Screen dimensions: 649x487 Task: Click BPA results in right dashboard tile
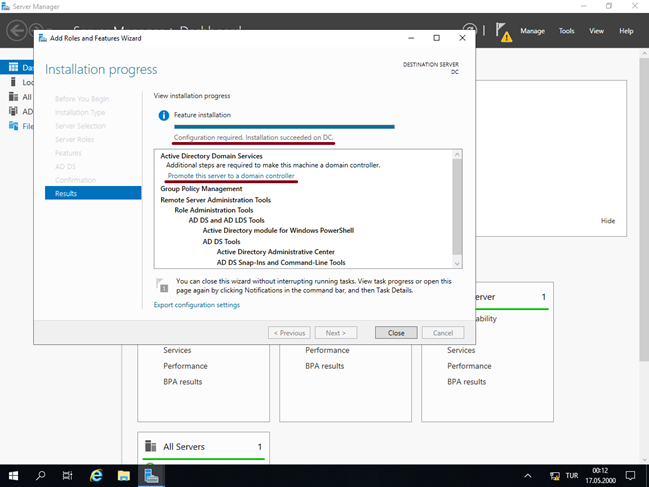click(466, 382)
